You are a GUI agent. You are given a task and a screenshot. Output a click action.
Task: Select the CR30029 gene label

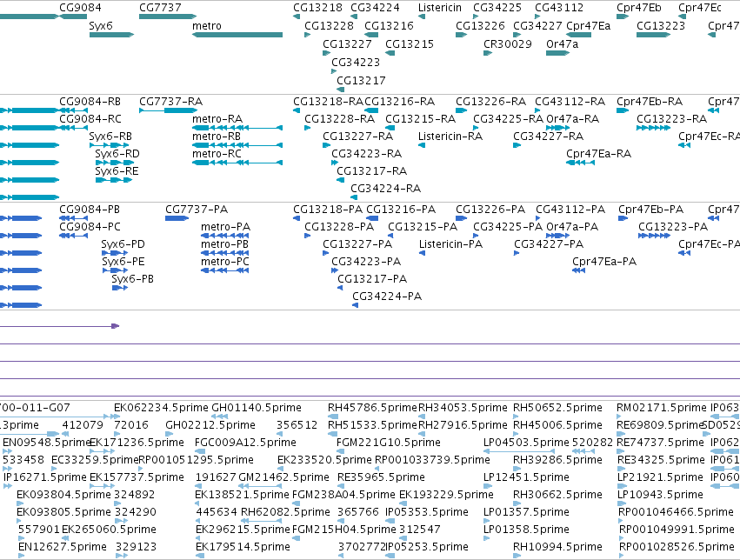coord(508,44)
